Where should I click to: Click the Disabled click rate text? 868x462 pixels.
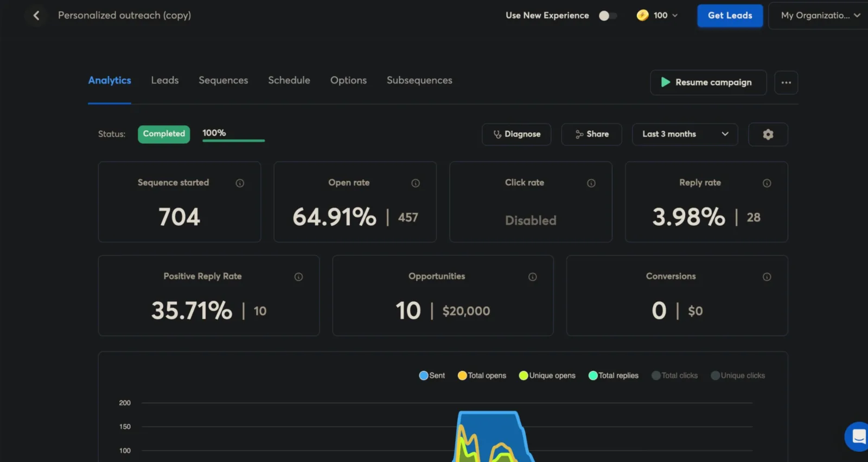point(531,220)
